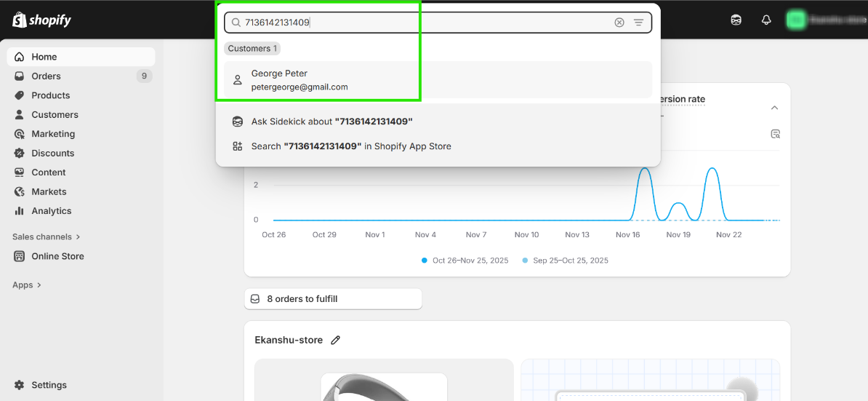Search 7136142131409 in Shopify App Store
Screen dimensions: 868x401
[x=438, y=146]
